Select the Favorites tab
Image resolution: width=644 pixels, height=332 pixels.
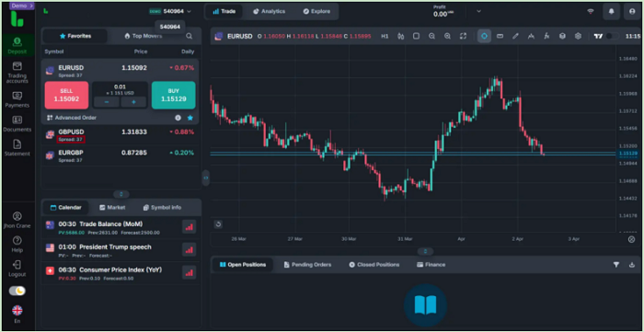(x=75, y=36)
